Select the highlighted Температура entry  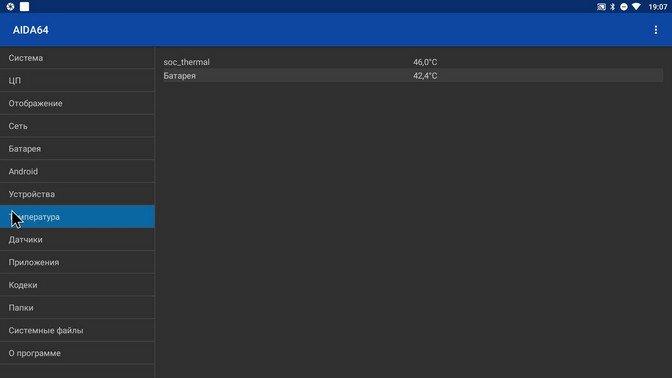pos(77,217)
